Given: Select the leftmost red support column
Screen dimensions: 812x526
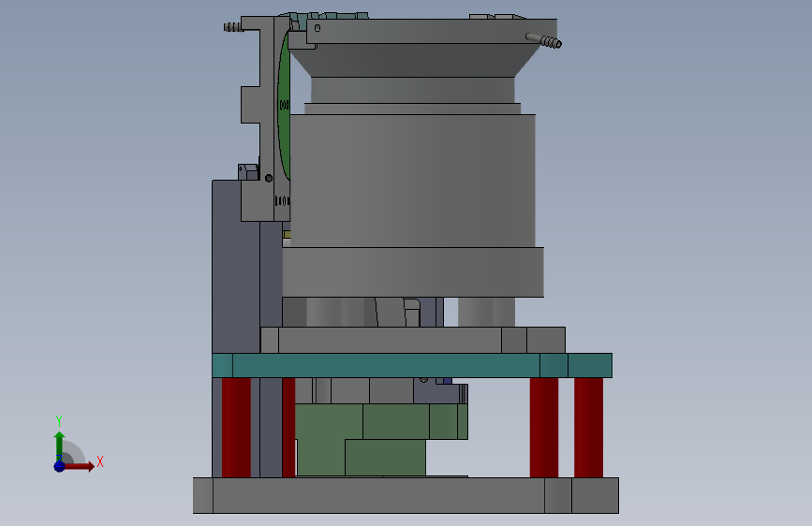Looking at the screenshot, I should pos(236,428).
